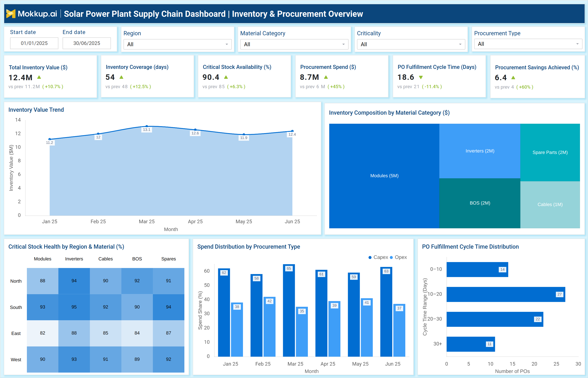Select the BOS (2M) treemap block
Screen dimensions: 588x378
pyautogui.click(x=479, y=203)
